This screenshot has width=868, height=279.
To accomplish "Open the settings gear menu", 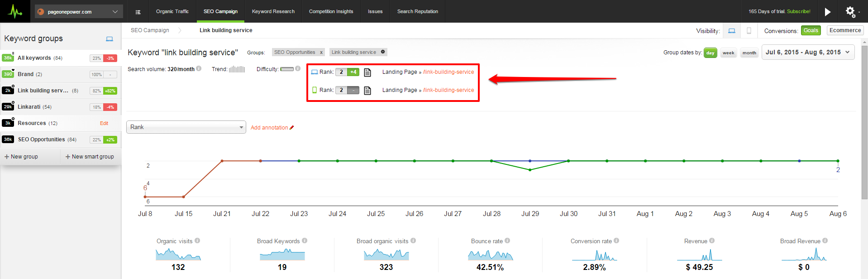I will 851,12.
